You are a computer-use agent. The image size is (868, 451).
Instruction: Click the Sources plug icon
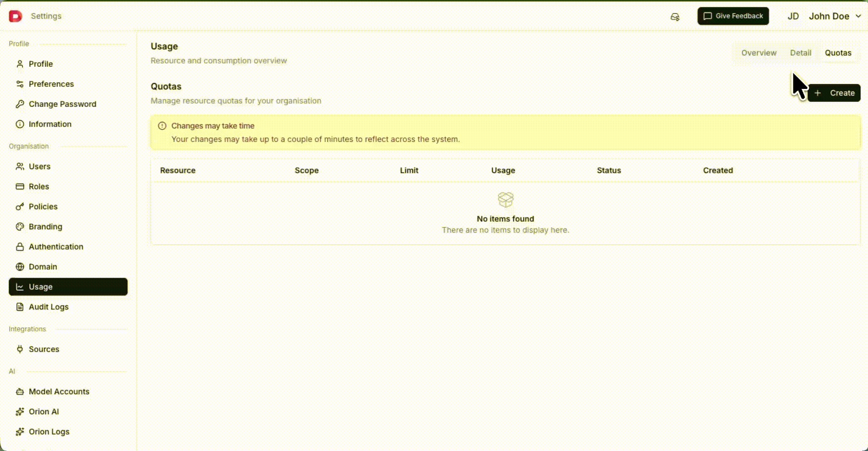(x=20, y=349)
